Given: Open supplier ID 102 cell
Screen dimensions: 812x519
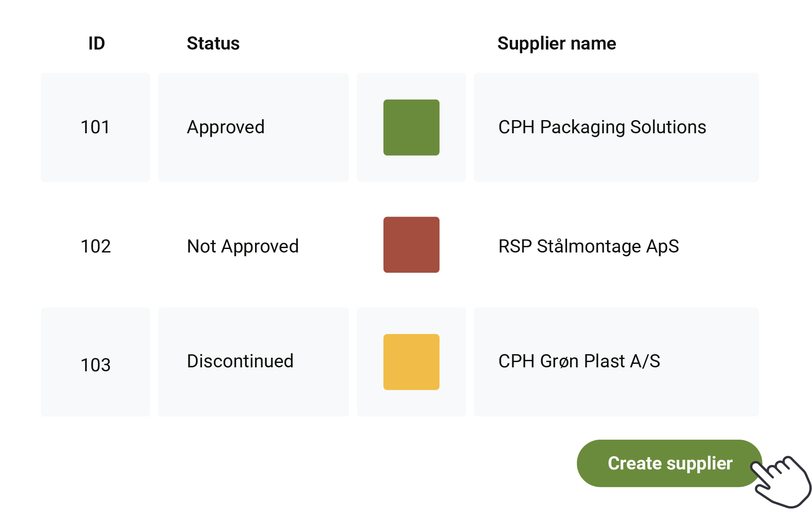Looking at the screenshot, I should (96, 246).
